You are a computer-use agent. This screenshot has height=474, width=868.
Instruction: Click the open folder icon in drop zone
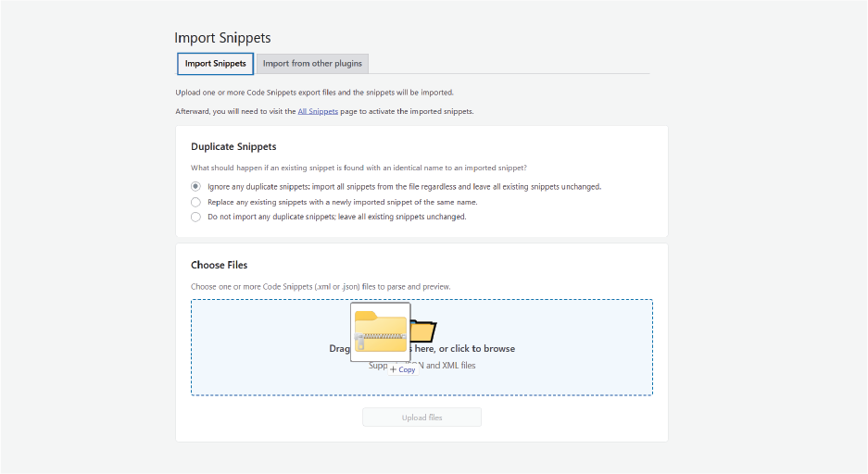point(425,331)
